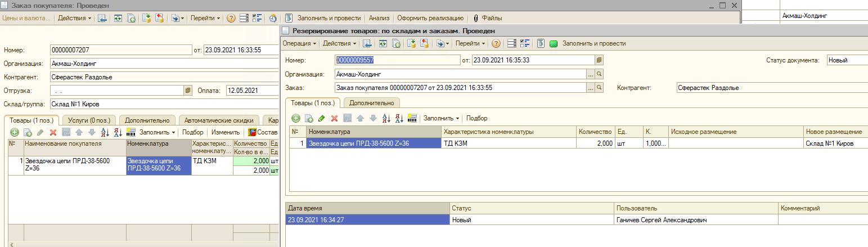Click Цены и валюта button in Заказ покупателя
This screenshot has width=868, height=247.
coord(27,18)
